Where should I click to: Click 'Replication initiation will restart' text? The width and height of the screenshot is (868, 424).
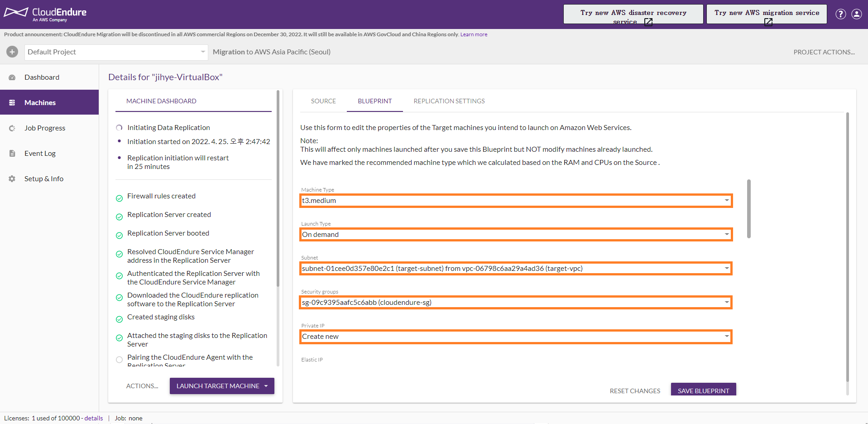[178, 158]
